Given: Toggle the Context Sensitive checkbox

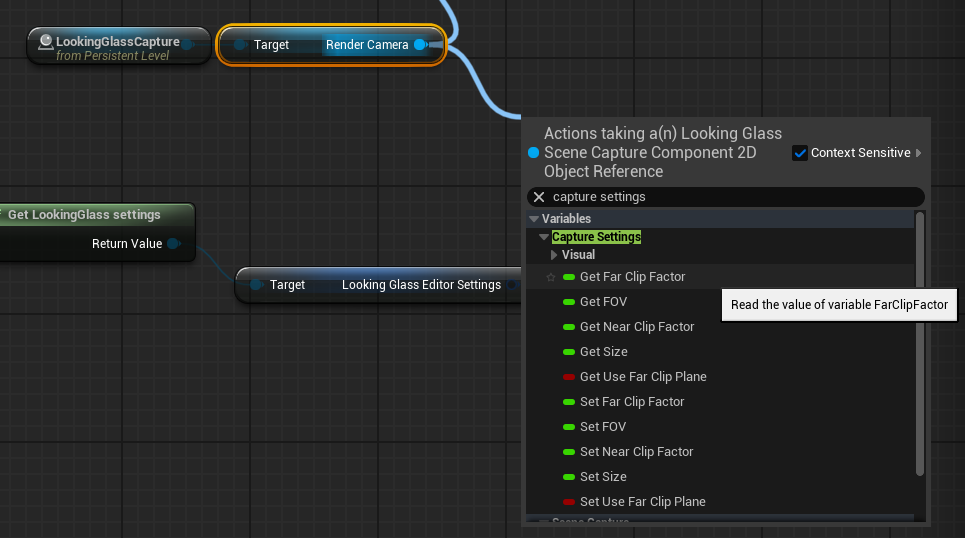Looking at the screenshot, I should [800, 153].
